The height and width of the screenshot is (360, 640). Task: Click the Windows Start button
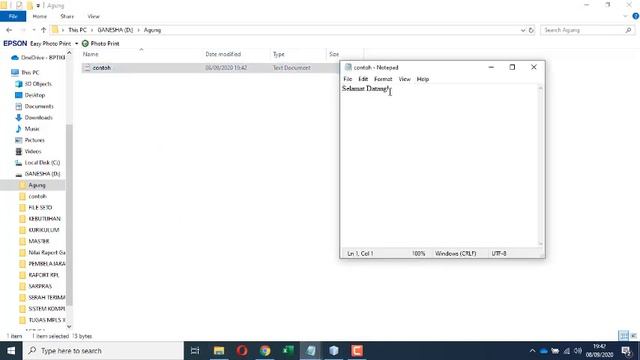[x=11, y=351]
